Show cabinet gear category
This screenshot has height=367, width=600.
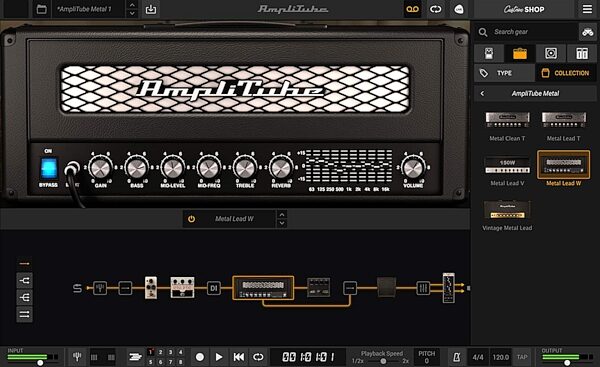point(551,54)
